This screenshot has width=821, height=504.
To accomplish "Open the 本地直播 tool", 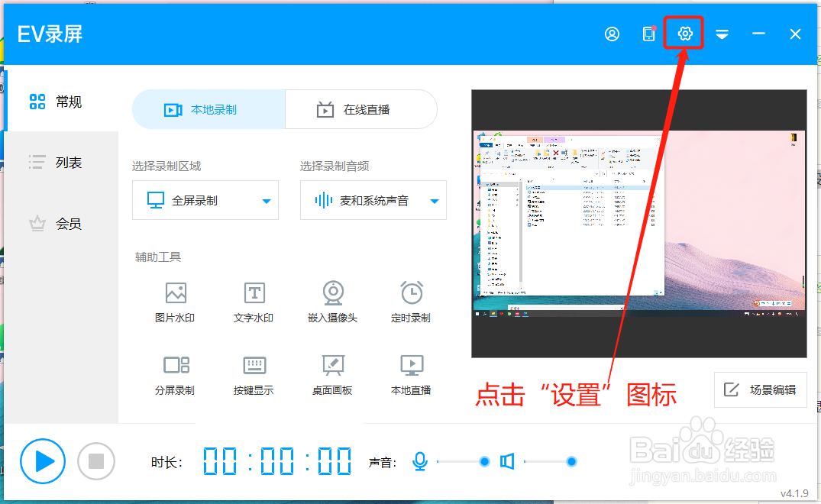I will click(411, 375).
